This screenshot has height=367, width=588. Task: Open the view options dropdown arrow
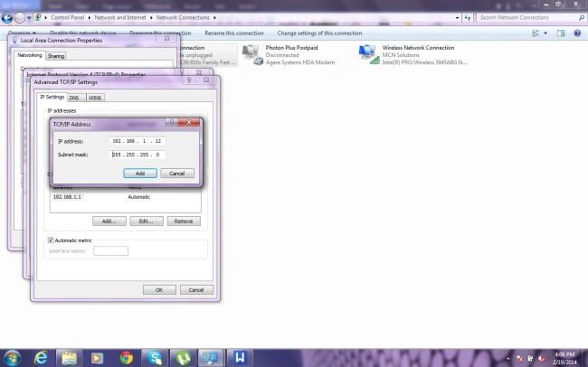point(545,33)
